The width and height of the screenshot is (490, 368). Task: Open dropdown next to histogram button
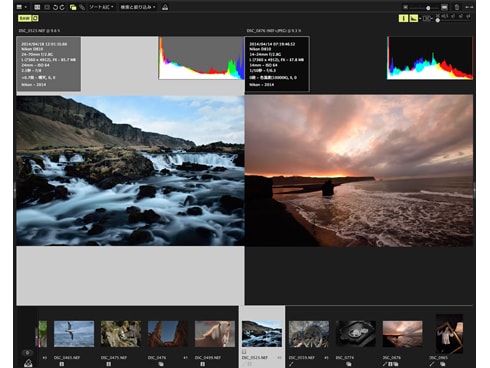pos(420,19)
